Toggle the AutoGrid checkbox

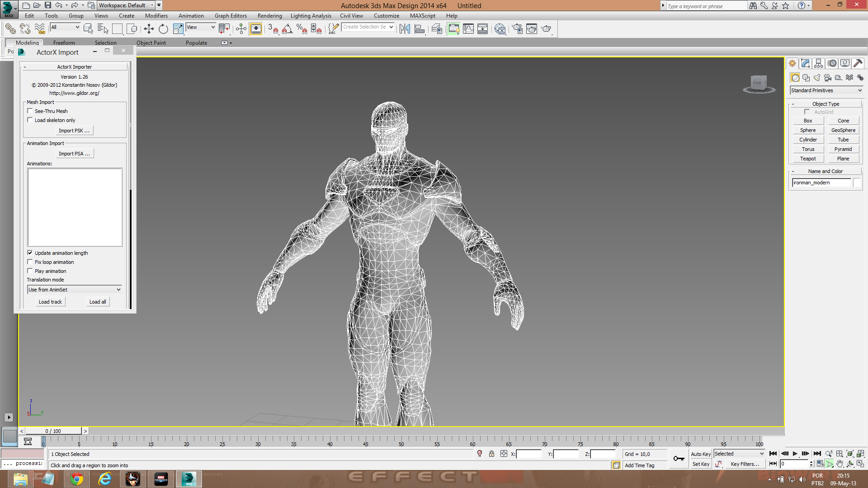tap(807, 112)
